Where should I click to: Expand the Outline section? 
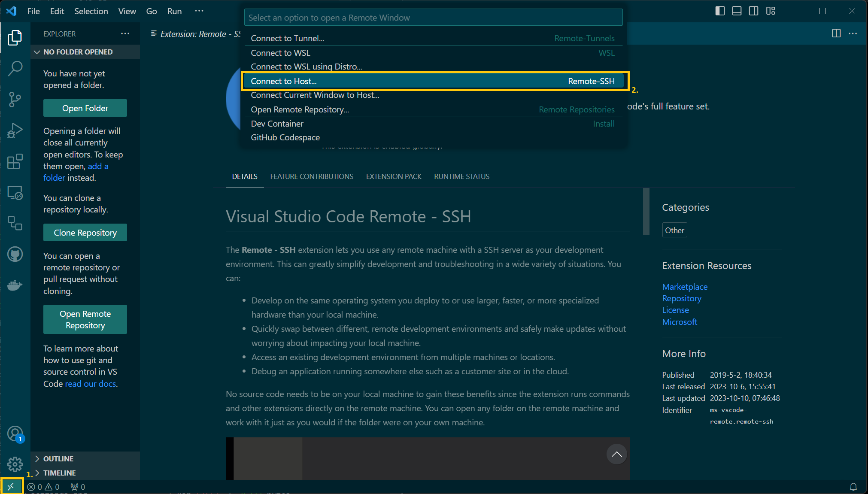point(58,458)
